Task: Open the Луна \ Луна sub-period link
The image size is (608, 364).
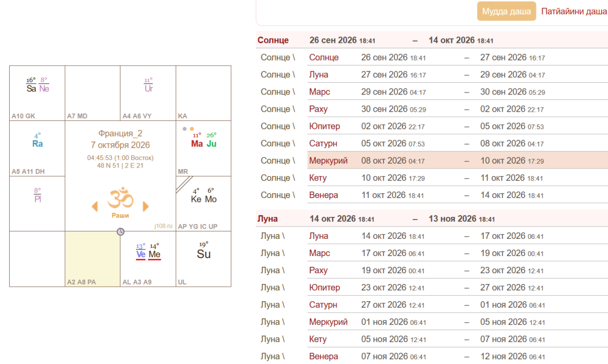Action: pyautogui.click(x=319, y=236)
